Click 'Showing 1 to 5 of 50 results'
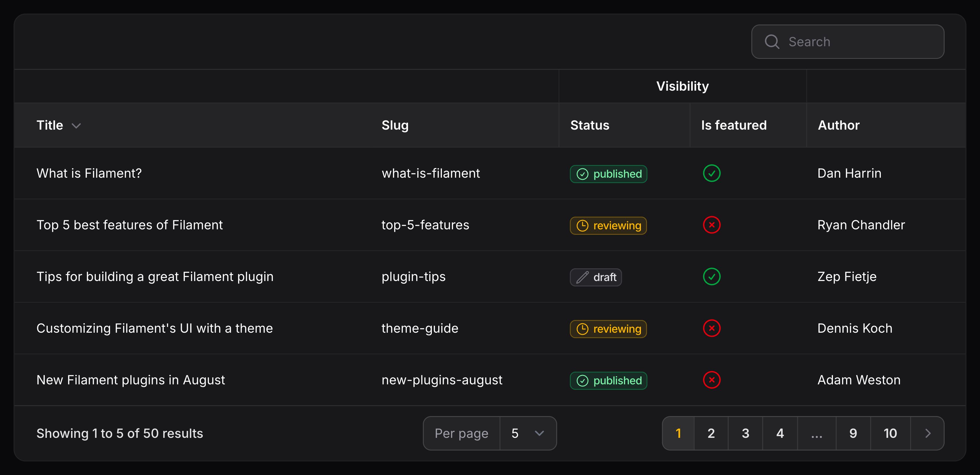The width and height of the screenshot is (980, 475). click(120, 434)
